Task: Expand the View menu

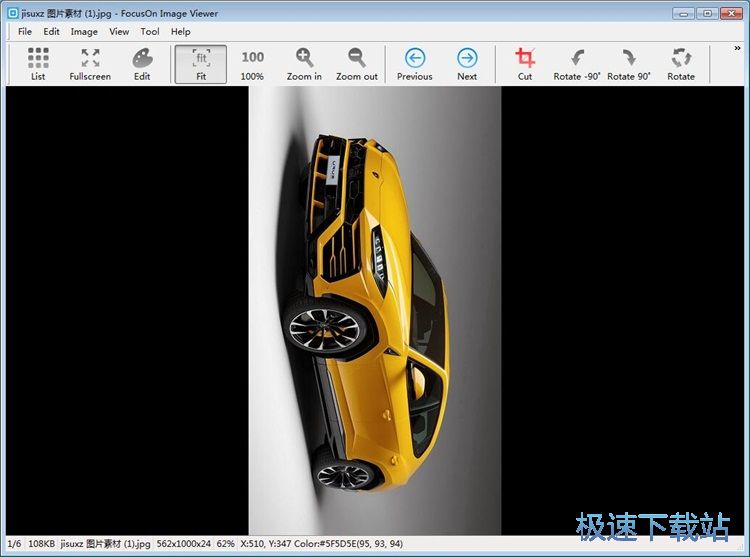Action: pyautogui.click(x=119, y=32)
